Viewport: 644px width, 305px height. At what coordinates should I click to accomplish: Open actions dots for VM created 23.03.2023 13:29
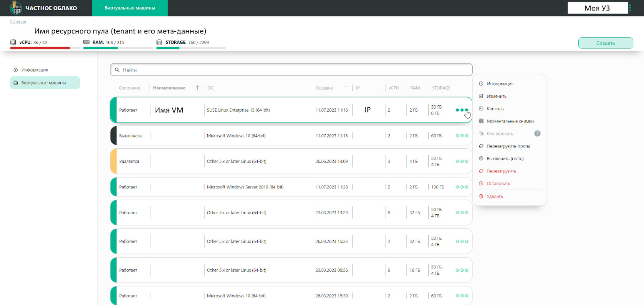[462, 213]
